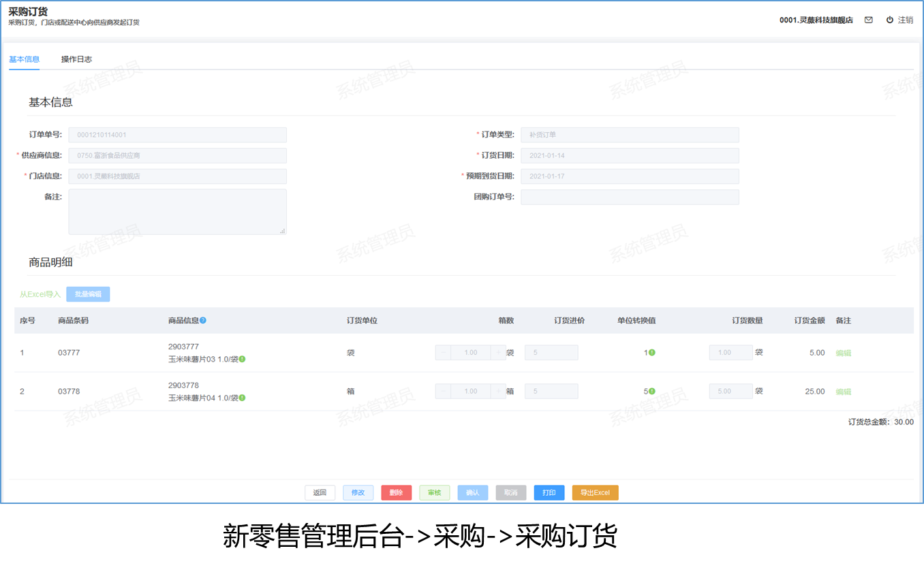Image resolution: width=924 pixels, height=587 pixels.
Task: Click the 确认 button
Action: tap(472, 493)
